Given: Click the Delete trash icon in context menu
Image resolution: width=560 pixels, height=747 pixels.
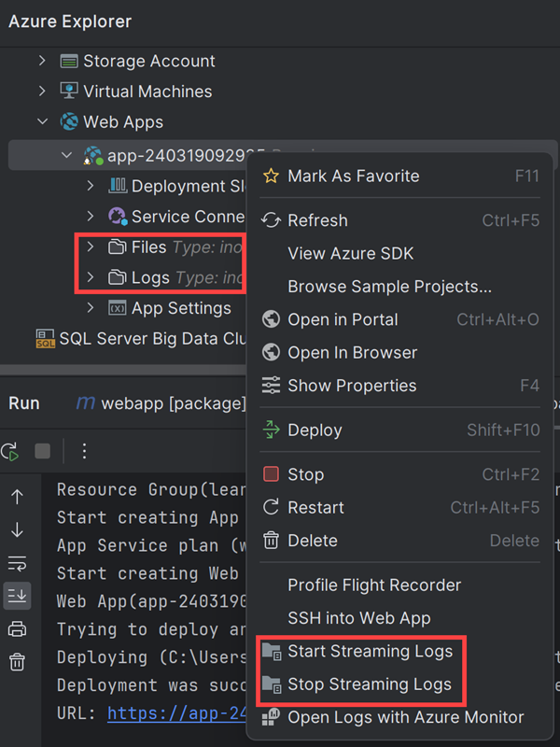Looking at the screenshot, I should click(271, 541).
